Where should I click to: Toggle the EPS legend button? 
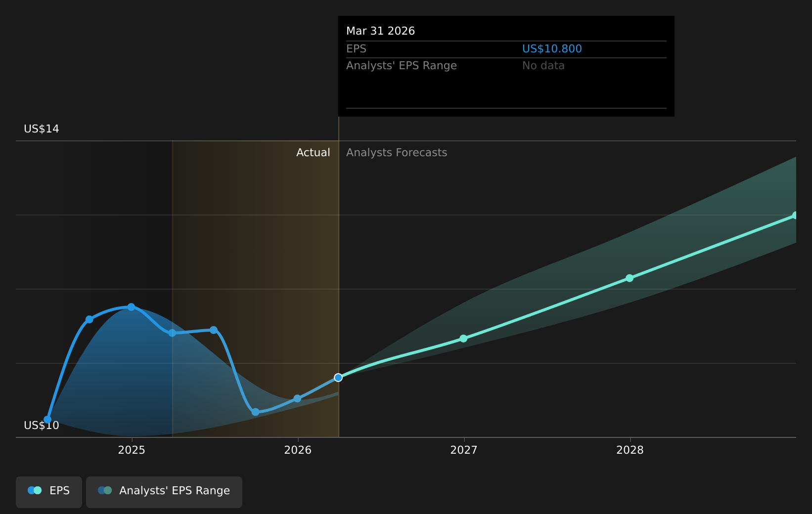click(49, 492)
